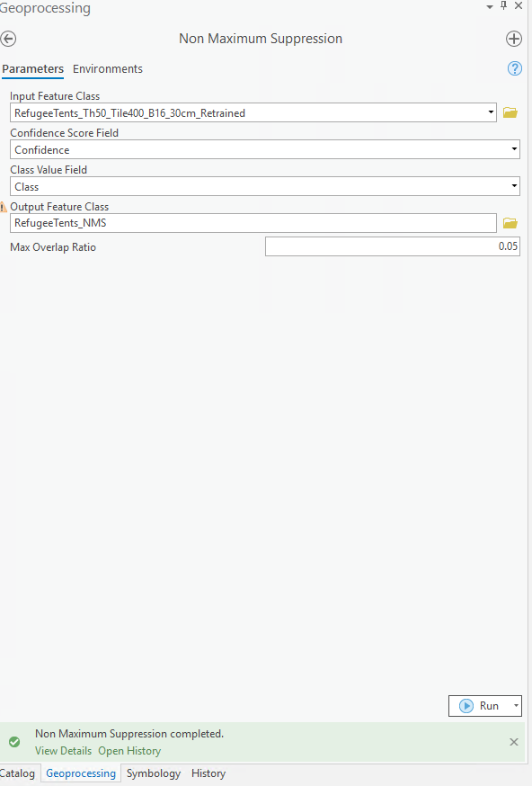Viewport: 532px width, 786px height.
Task: Click the browse icon beside Output Feature Class
Action: [x=510, y=222]
